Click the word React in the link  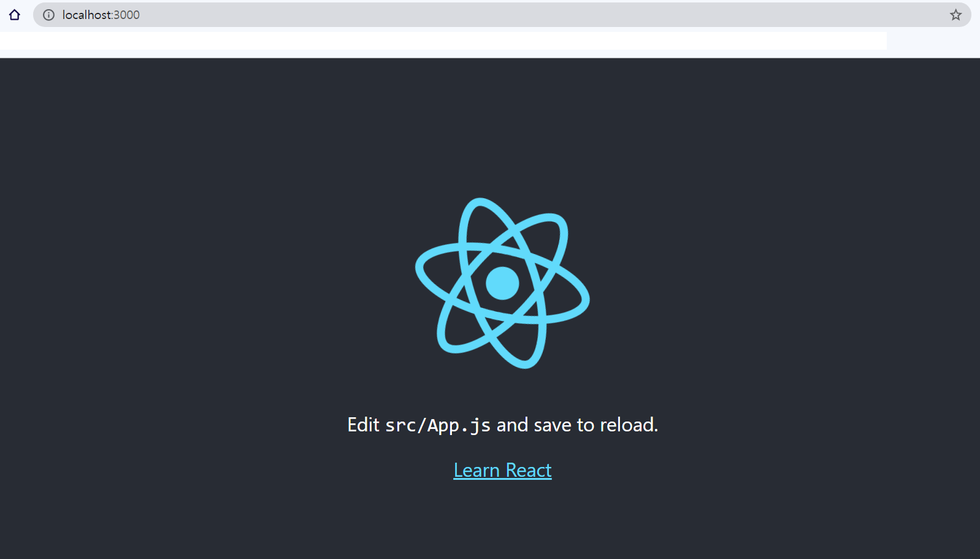click(x=529, y=470)
